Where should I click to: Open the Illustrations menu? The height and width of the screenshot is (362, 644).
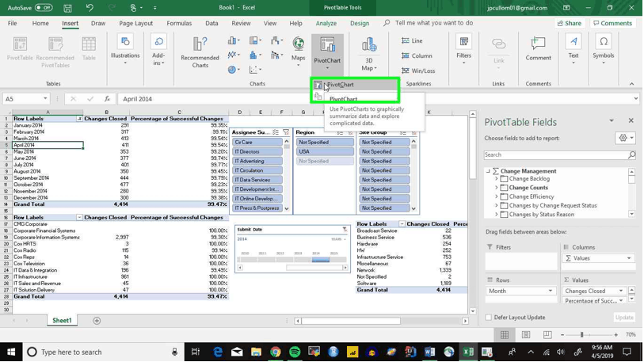click(125, 50)
